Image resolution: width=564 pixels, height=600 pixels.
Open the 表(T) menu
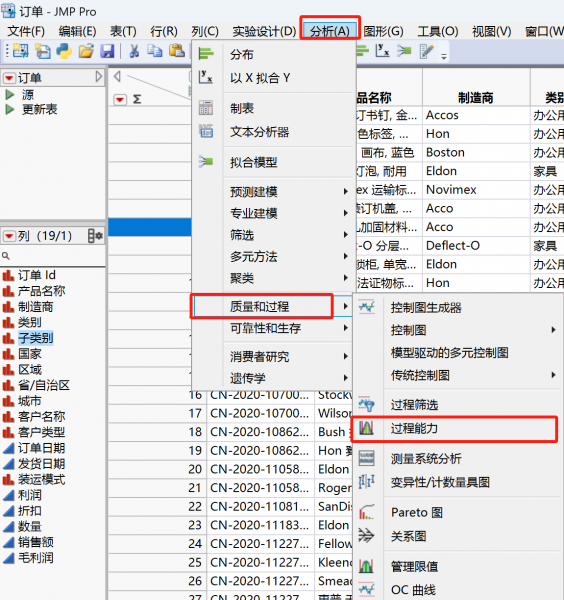coord(123,31)
